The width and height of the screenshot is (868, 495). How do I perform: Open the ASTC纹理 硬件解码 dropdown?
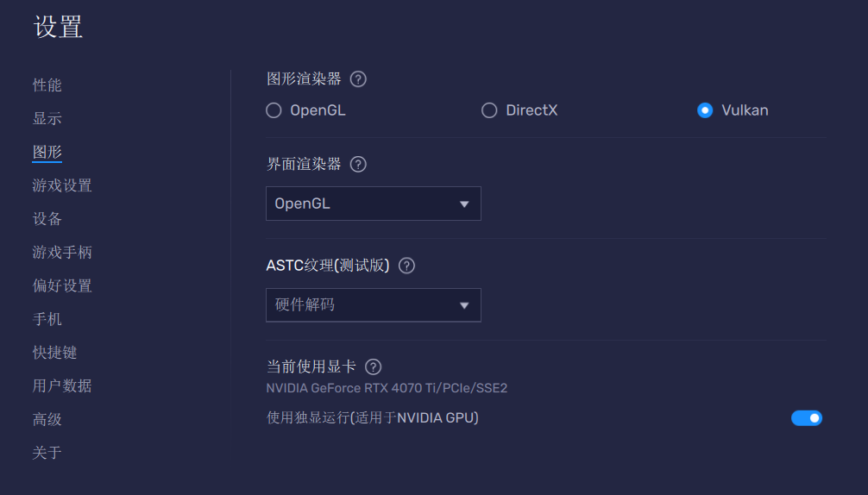373,304
